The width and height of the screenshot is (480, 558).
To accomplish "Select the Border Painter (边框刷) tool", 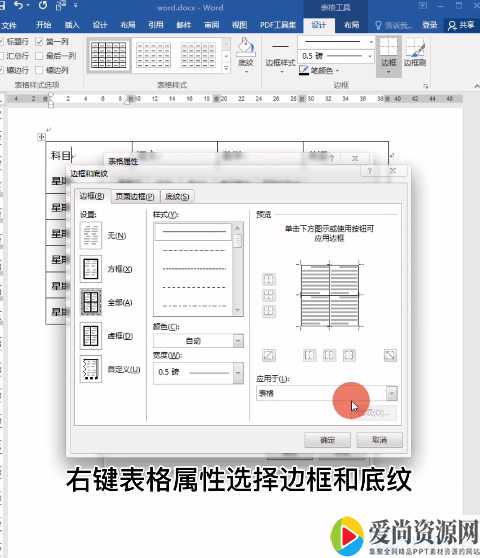I will (x=415, y=53).
